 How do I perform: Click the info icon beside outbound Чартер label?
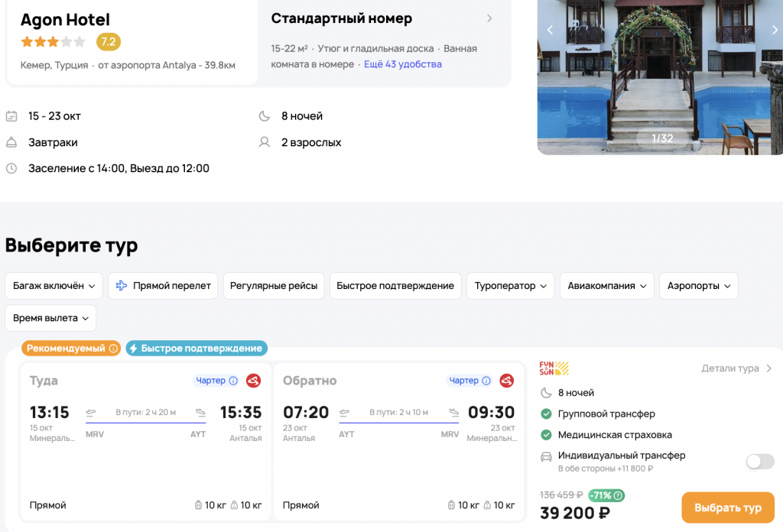tap(233, 381)
